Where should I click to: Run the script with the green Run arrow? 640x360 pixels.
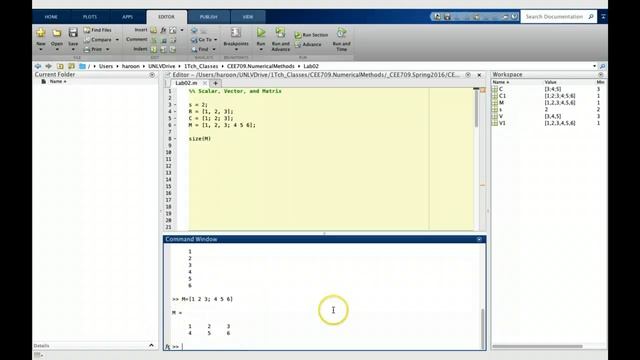click(x=261, y=32)
